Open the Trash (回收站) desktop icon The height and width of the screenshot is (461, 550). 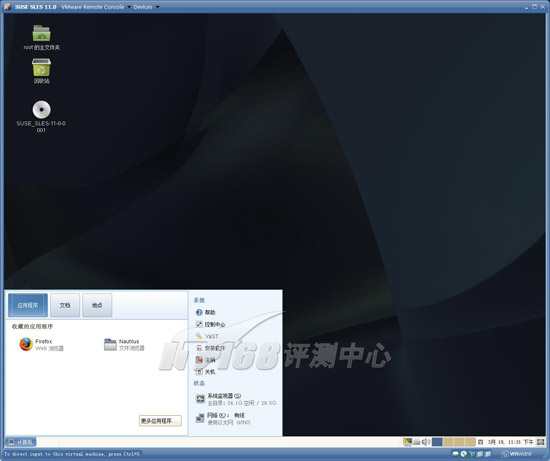41,71
